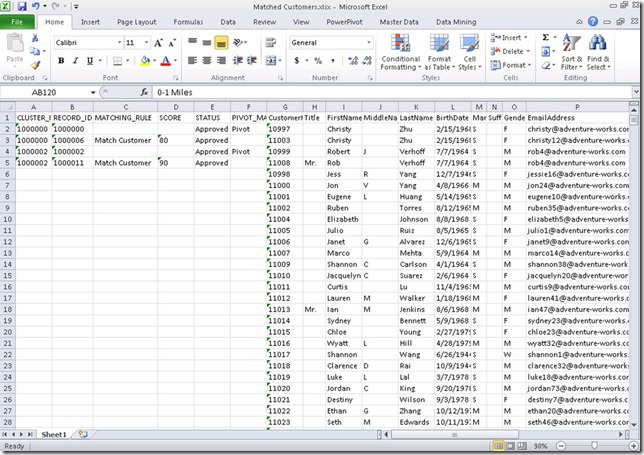The height and width of the screenshot is (455, 644).
Task: Click Decrease Decimal icon
Action: tap(367, 61)
